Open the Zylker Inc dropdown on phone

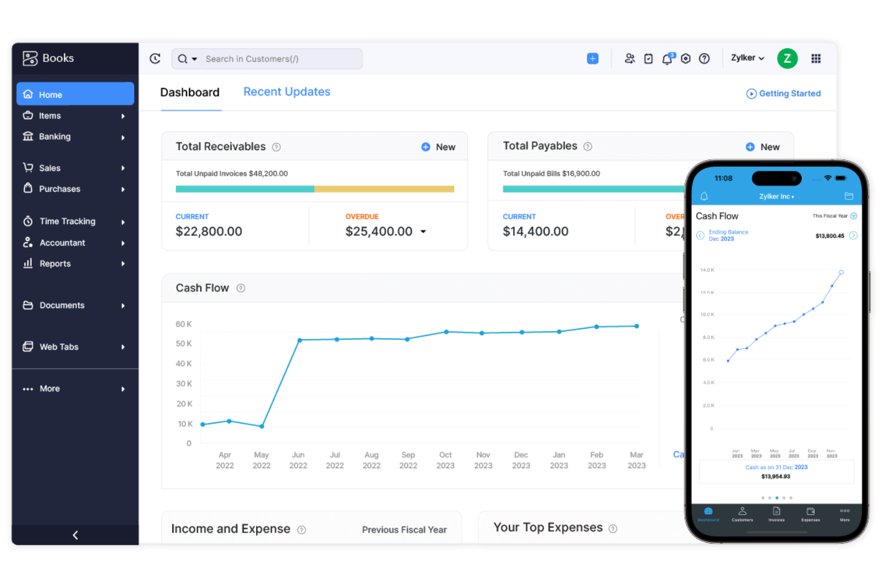click(x=777, y=197)
